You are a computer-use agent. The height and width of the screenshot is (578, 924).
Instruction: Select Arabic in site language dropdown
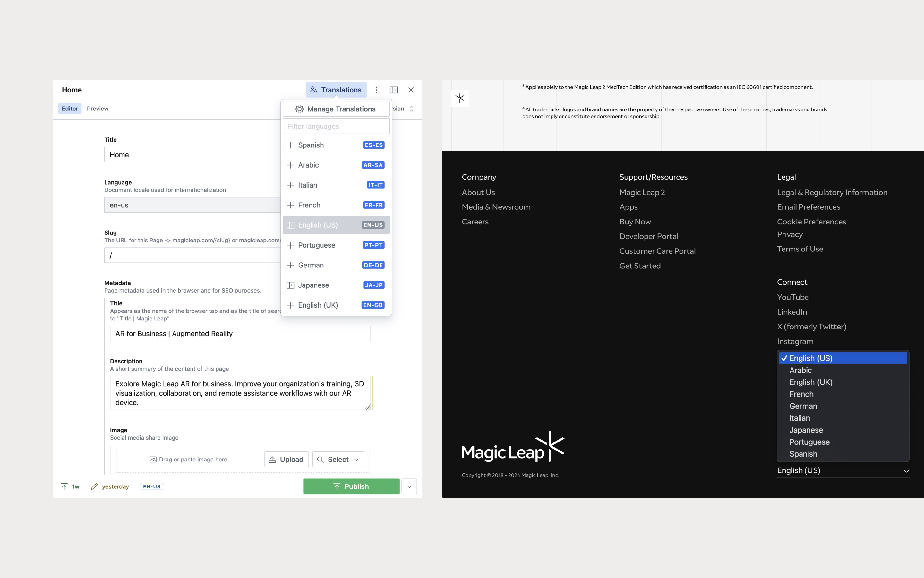843,370
